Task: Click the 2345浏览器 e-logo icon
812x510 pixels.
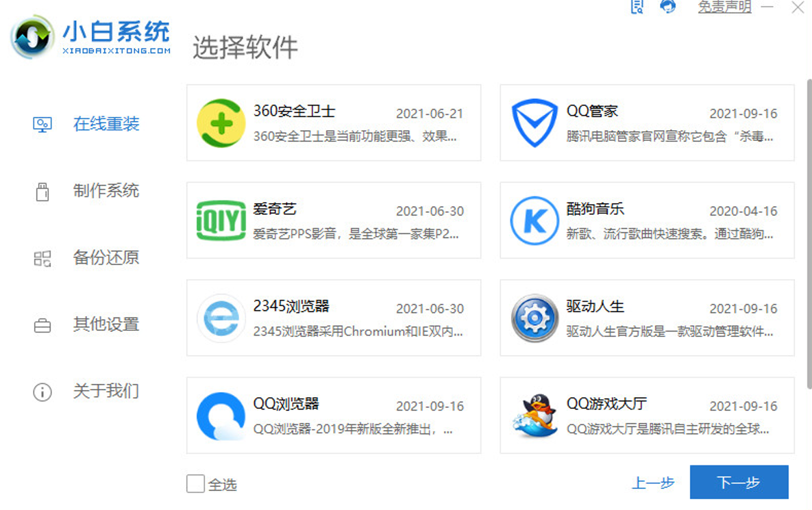Action: (221, 318)
